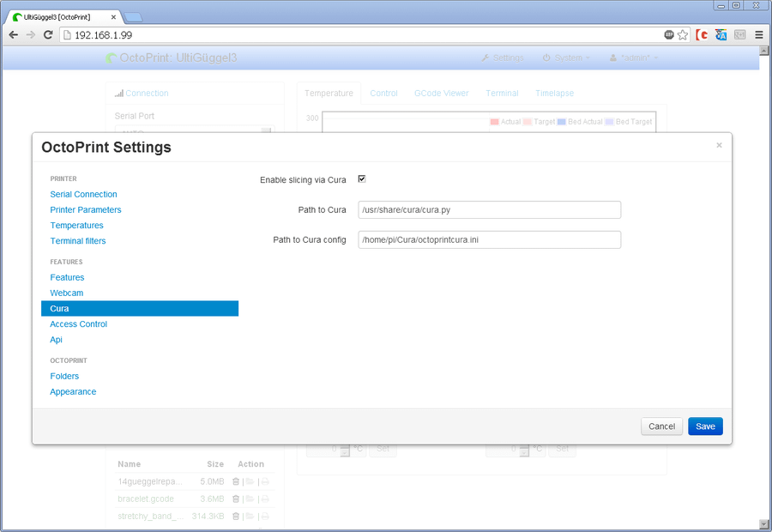Reload the OctoPrint page
Screen dimensions: 772x532
tap(48, 35)
